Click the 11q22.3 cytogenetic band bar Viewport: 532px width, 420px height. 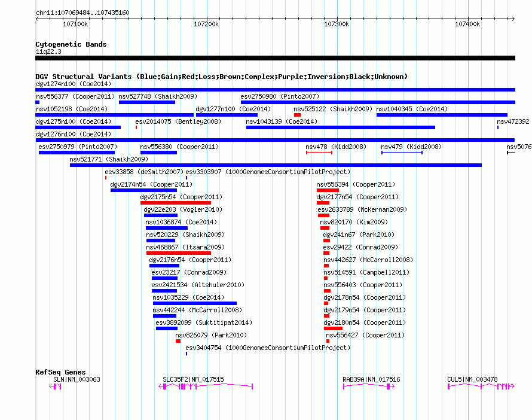(275, 58)
